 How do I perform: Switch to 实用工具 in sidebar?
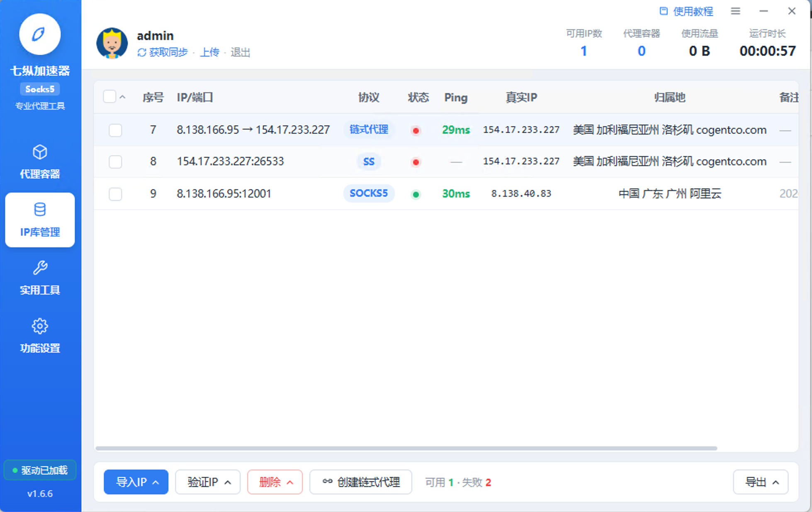point(40,278)
